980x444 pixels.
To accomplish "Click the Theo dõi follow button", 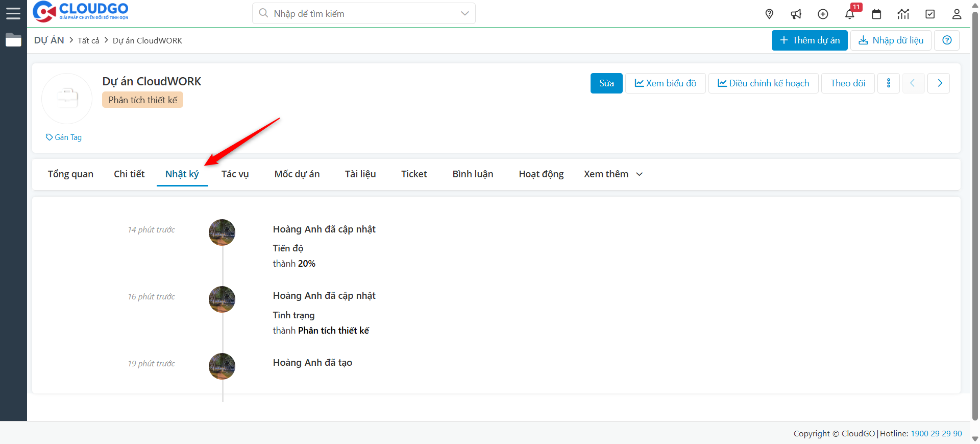I will (848, 83).
